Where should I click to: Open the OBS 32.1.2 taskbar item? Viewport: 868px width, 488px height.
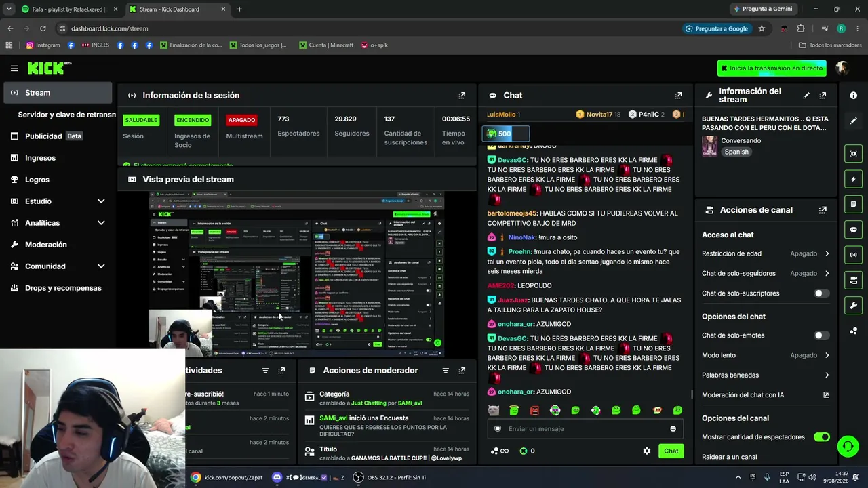pyautogui.click(x=390, y=477)
